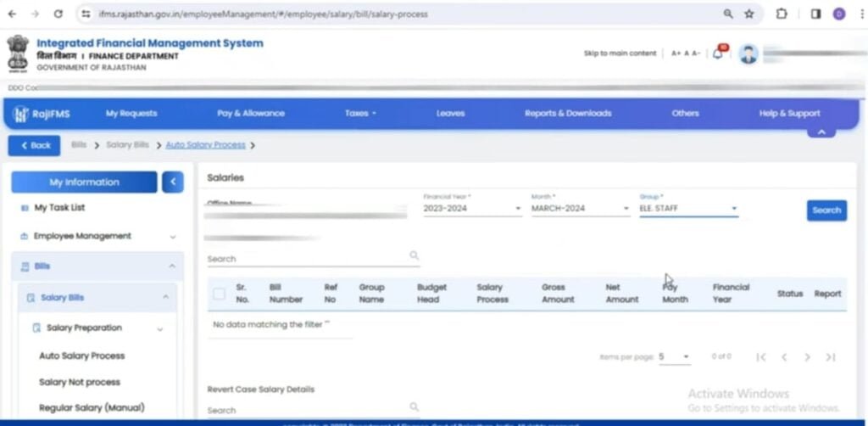
Task: Click the browser forward arrow
Action: click(x=35, y=14)
